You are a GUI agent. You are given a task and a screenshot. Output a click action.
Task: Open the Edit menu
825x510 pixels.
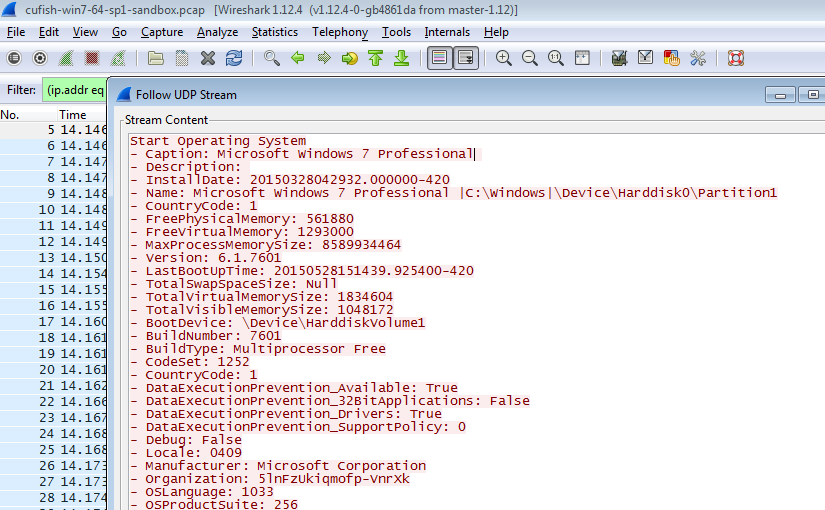click(49, 32)
